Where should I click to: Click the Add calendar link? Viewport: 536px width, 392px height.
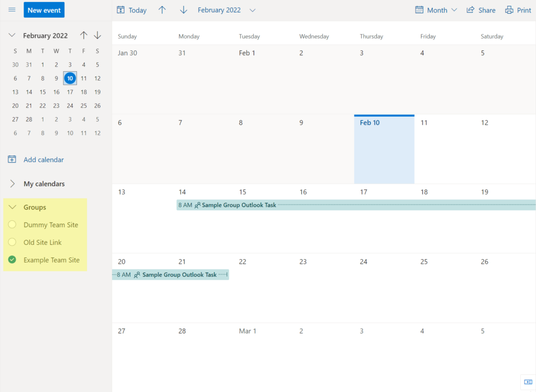click(x=43, y=160)
